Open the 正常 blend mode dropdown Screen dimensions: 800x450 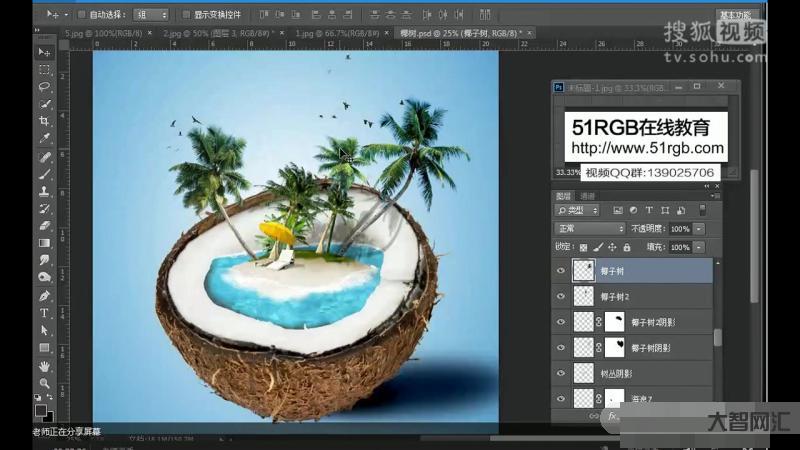[x=590, y=229]
